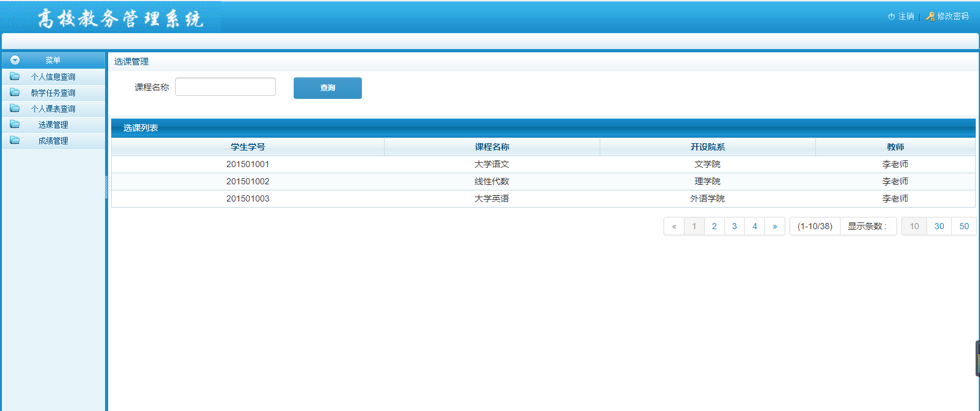
Task: Jump to page 4 in pagination
Action: (755, 226)
